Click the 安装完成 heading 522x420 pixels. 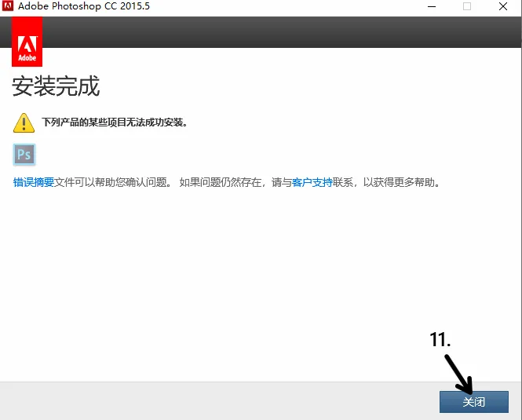click(56, 86)
